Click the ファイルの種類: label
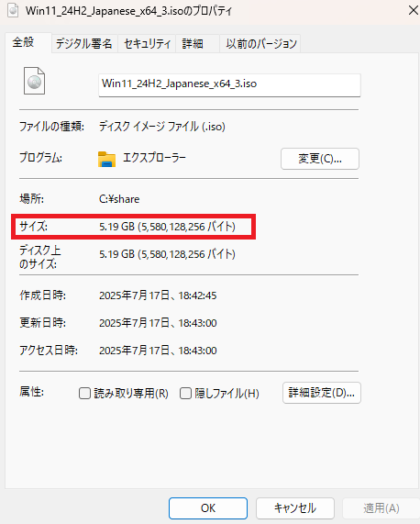The width and height of the screenshot is (420, 524). pos(51,127)
